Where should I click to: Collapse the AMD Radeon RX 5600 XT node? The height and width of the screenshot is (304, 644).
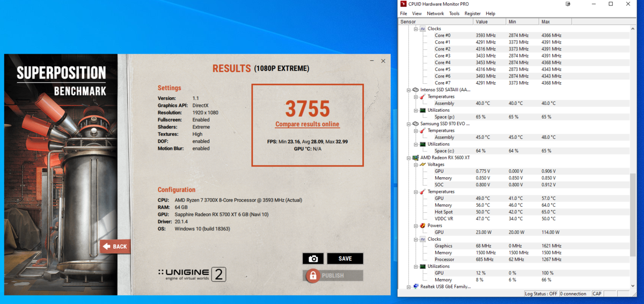(x=409, y=157)
